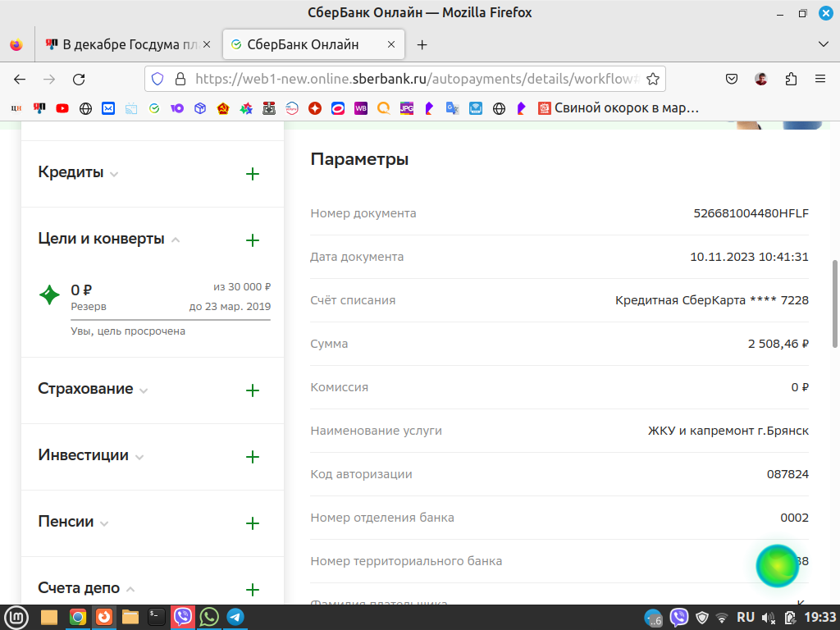840x630 pixels.
Task: Switch keyboard layout via RU indicator
Action: (745, 617)
